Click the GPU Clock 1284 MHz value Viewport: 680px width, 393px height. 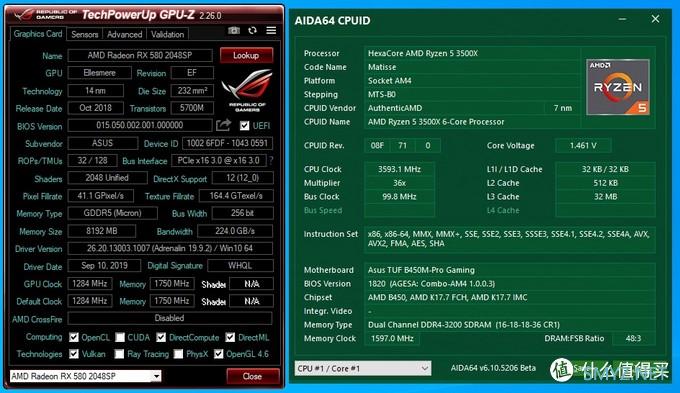[x=90, y=284]
